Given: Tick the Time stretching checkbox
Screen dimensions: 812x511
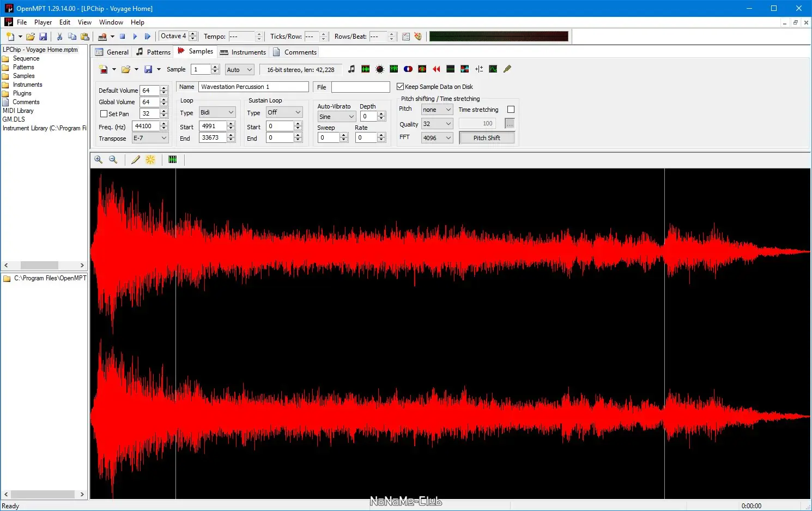Looking at the screenshot, I should click(511, 110).
